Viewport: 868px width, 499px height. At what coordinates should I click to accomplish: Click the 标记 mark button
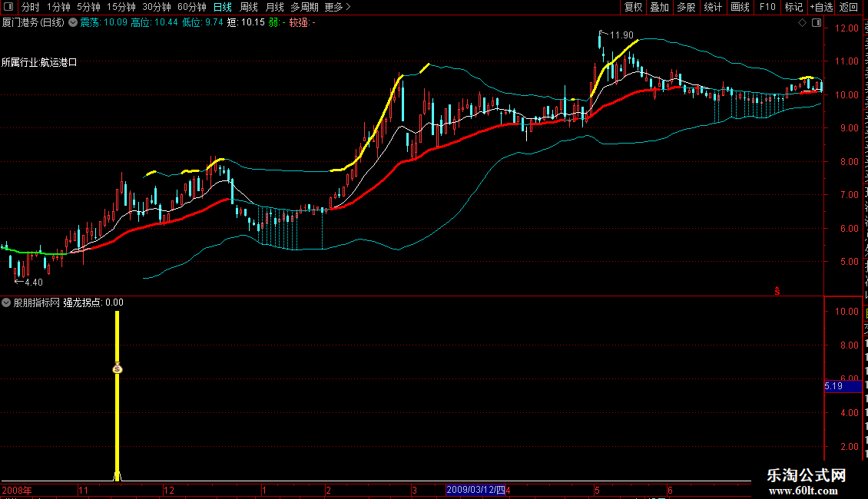click(x=793, y=7)
